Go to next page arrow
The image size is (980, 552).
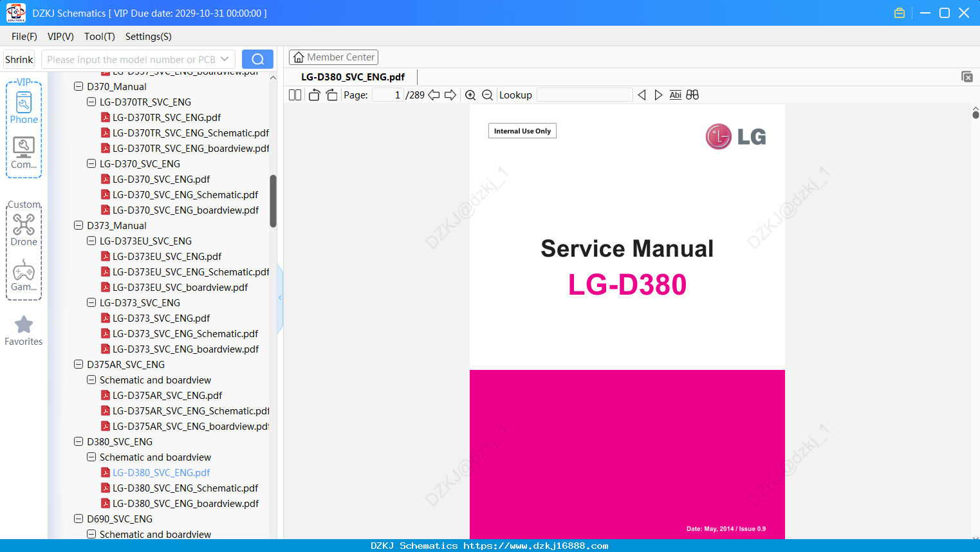pyautogui.click(x=450, y=95)
